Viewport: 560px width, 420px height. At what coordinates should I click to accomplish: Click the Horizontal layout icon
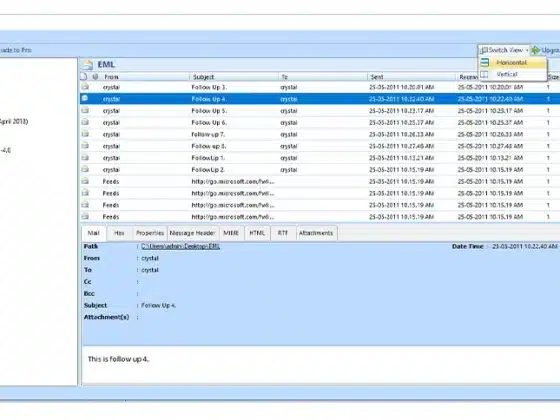coord(485,62)
